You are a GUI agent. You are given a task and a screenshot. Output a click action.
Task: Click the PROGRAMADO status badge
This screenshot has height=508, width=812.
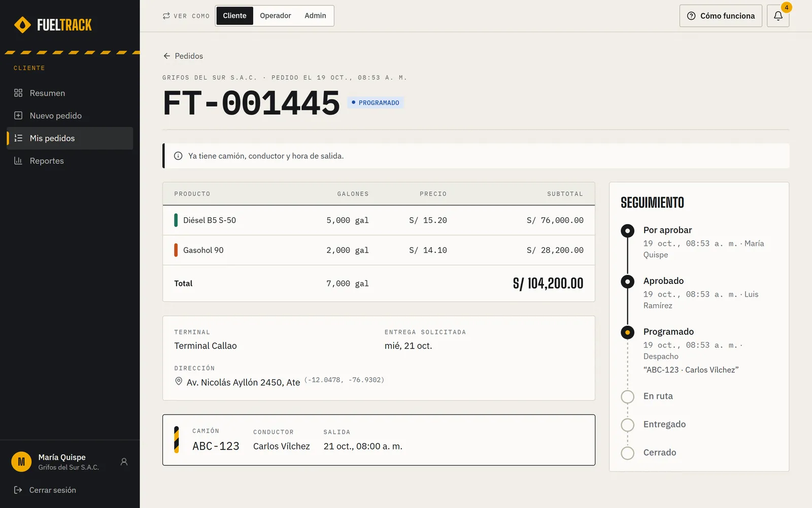pyautogui.click(x=376, y=103)
